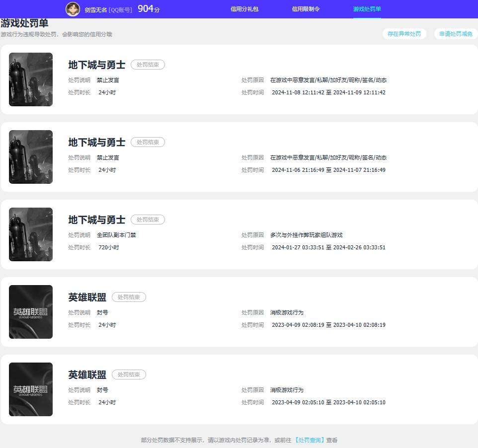Click DNF thumbnail for 720小时 penalty
This screenshot has height=448, width=478.
(x=31, y=234)
